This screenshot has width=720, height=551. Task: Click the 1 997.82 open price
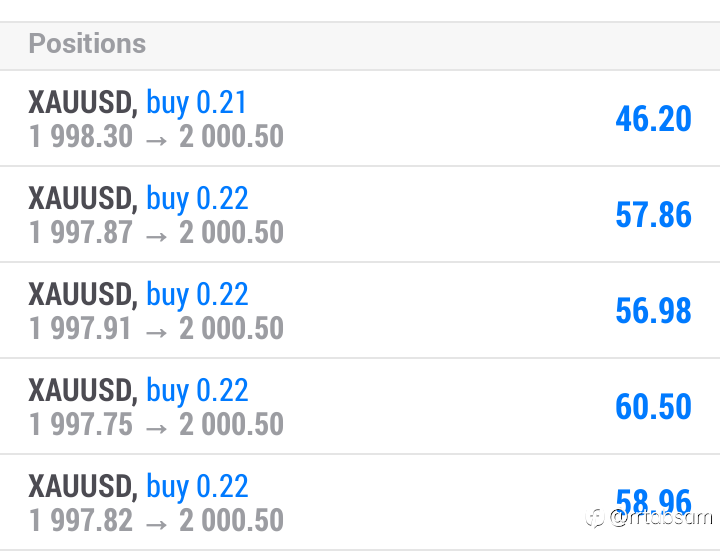[x=80, y=520]
